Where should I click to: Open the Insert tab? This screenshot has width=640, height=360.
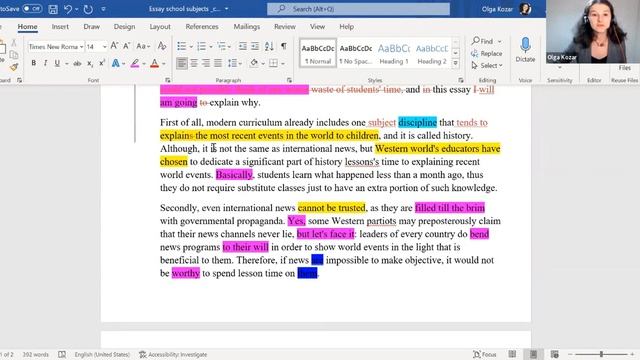pos(60,27)
